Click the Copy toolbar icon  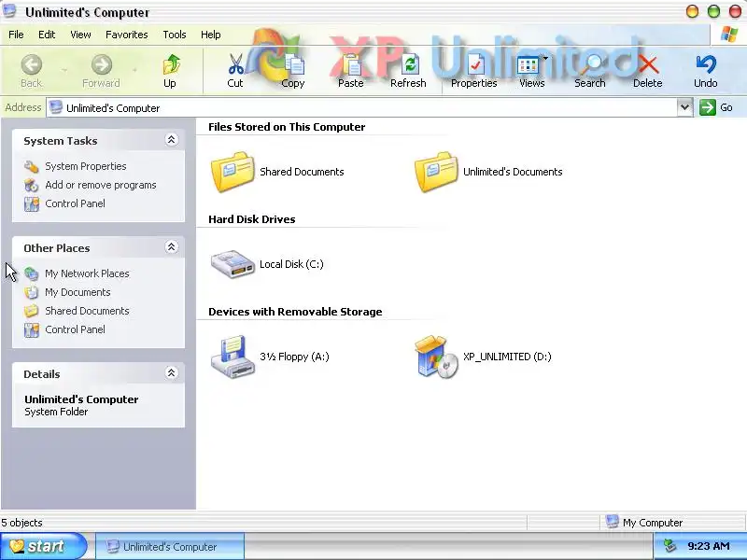click(x=293, y=64)
